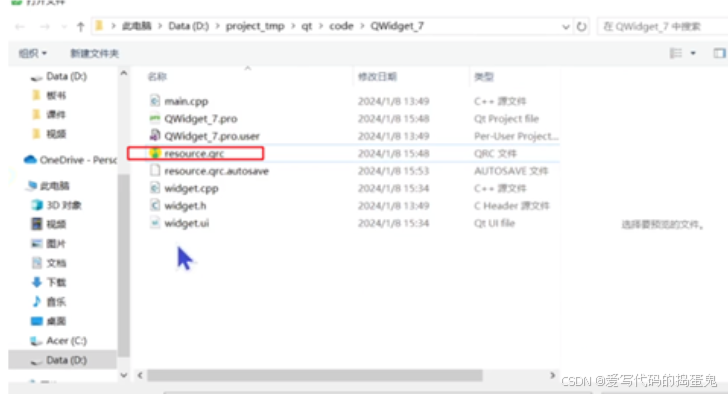
Task: Click navigation pane scroll down arrow
Action: 124,375
